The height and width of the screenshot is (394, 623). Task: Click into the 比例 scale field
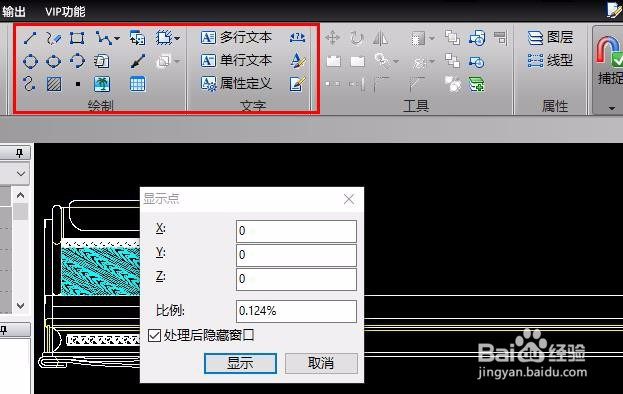[296, 311]
